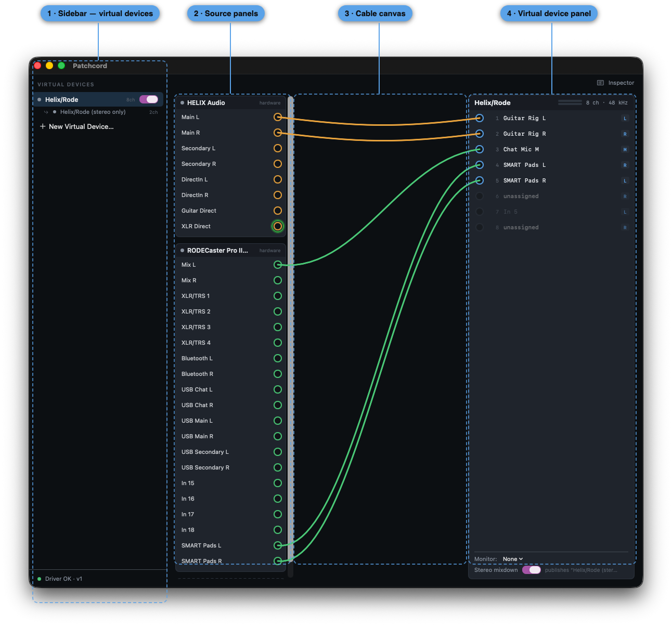This screenshot has height=626, width=672.
Task: Click the In 16 source label
Action: 188,499
